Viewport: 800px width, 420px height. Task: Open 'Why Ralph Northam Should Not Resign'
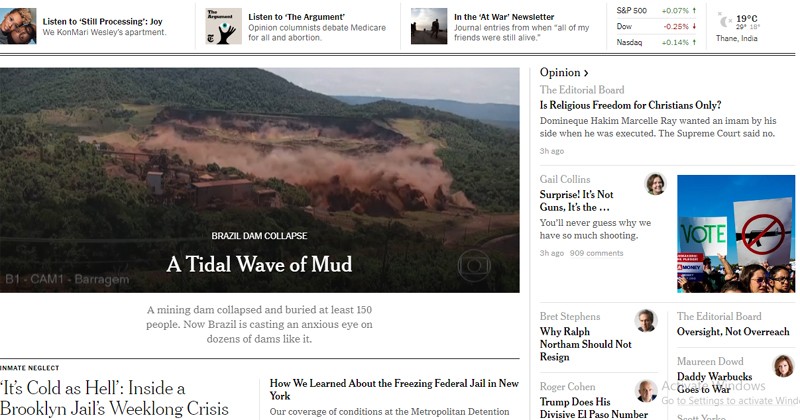click(x=585, y=344)
